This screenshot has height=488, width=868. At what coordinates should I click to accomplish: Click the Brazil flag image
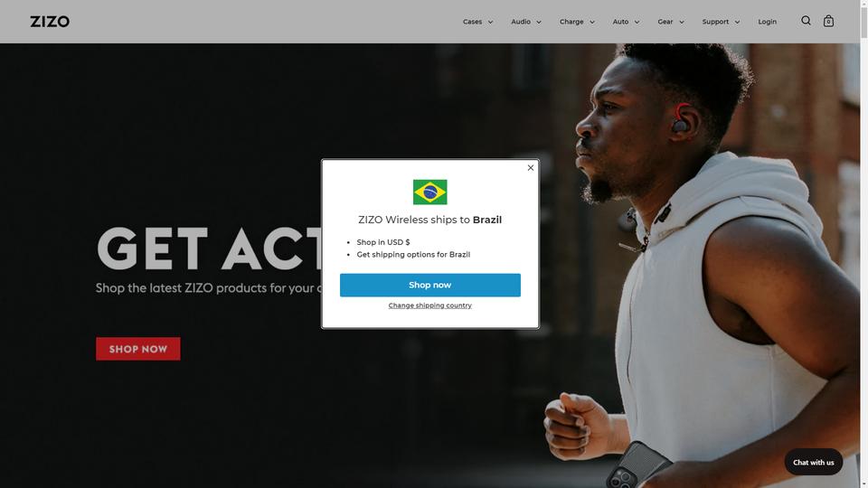430,192
